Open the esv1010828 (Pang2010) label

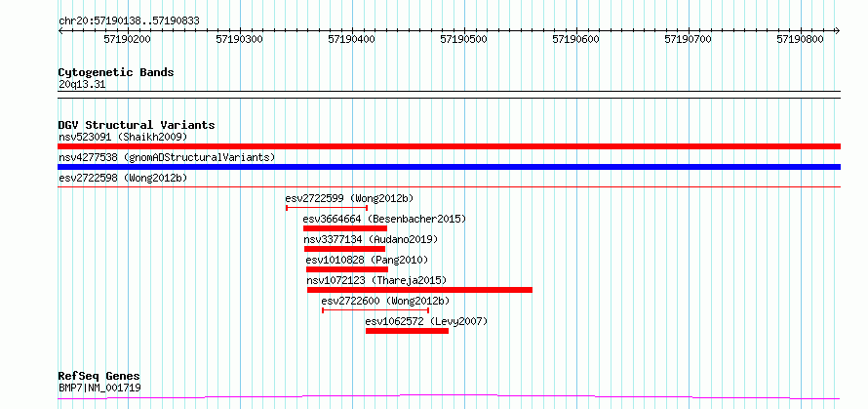point(367,260)
